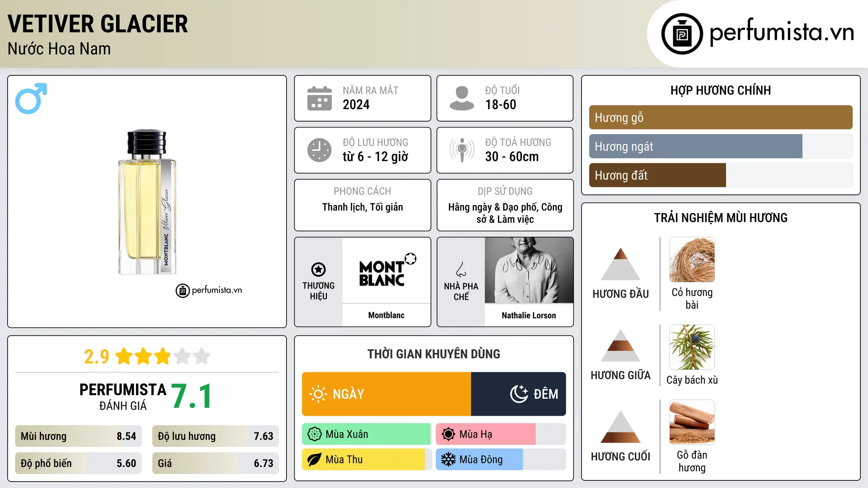Click the Giá score 6.73 row

[x=215, y=463]
